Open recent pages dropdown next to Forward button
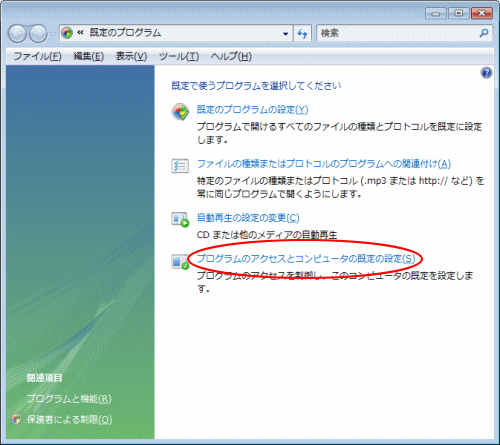The height and width of the screenshot is (445, 500). (53, 34)
